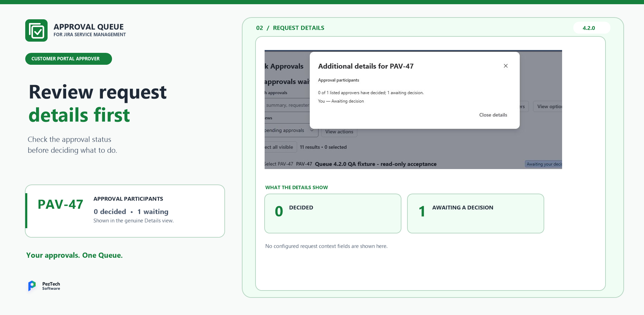Open the Queue 4.2.0 QA fixture request title
Image resolution: width=644 pixels, height=315 pixels.
[x=376, y=164]
